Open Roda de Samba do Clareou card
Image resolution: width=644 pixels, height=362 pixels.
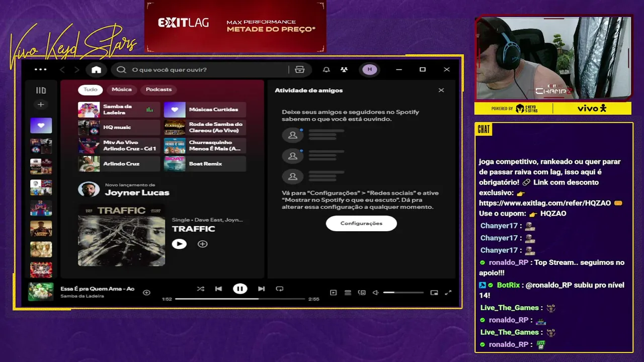(205, 128)
